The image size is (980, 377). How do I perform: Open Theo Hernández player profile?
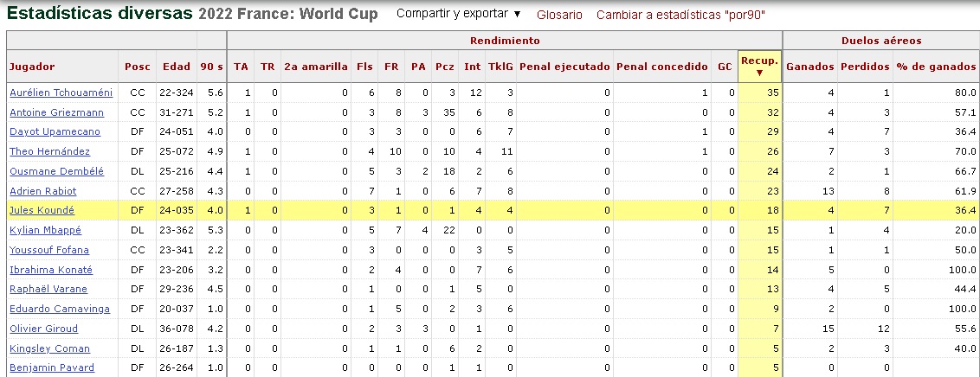pyautogui.click(x=49, y=151)
